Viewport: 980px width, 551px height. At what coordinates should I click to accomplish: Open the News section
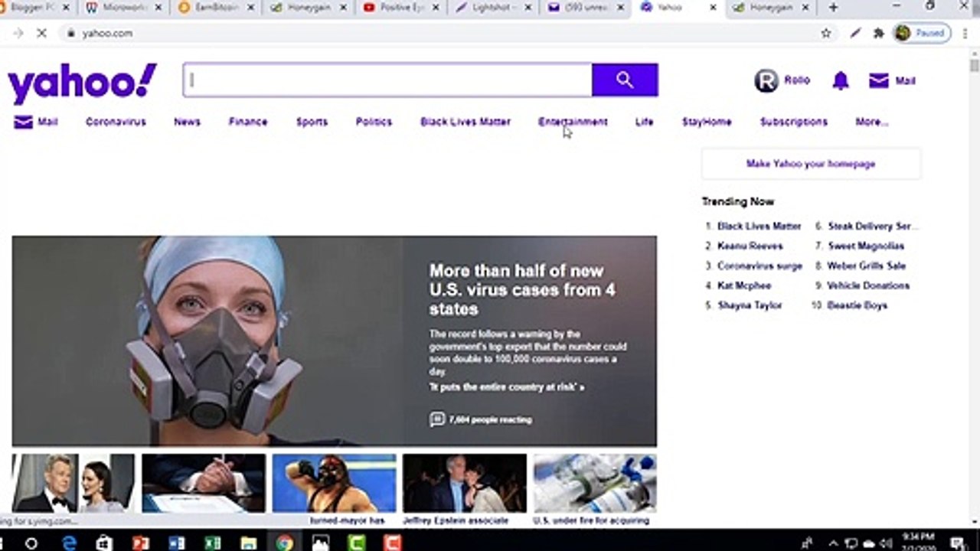pyautogui.click(x=187, y=122)
